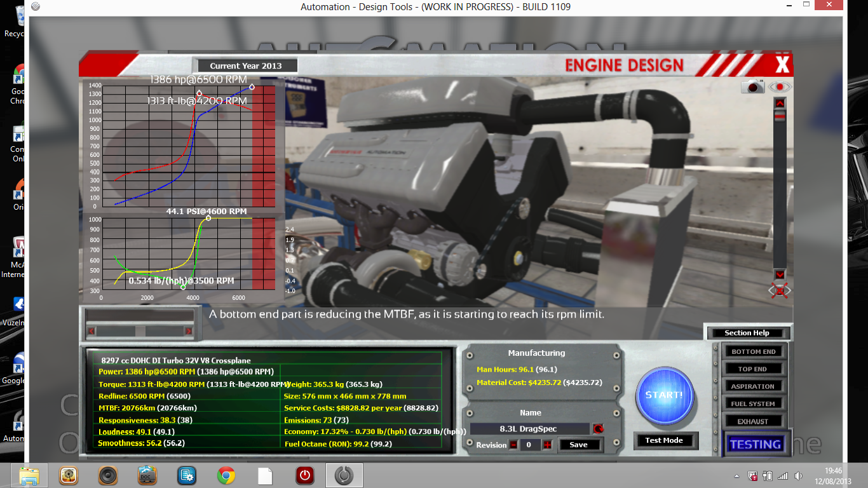The height and width of the screenshot is (488, 868).
Task: Take an engine screenshot with camera icon
Action: click(x=752, y=87)
